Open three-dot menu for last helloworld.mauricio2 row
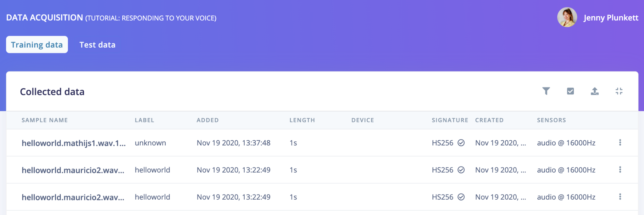 620,197
